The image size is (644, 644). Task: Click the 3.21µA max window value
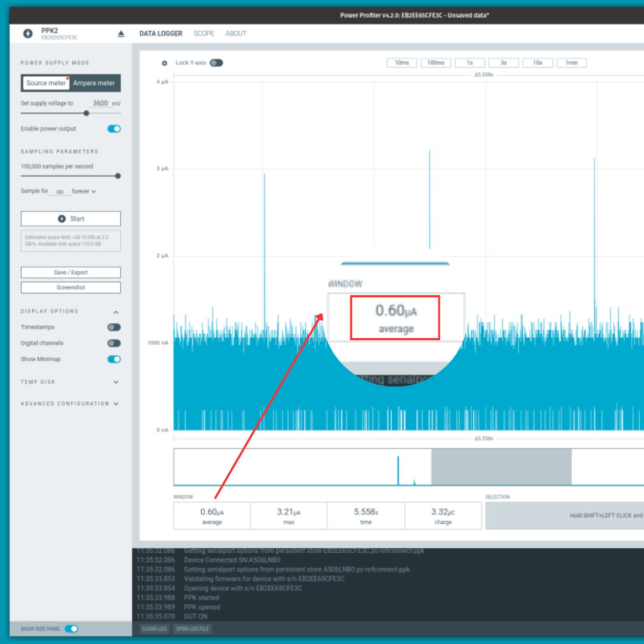click(289, 516)
